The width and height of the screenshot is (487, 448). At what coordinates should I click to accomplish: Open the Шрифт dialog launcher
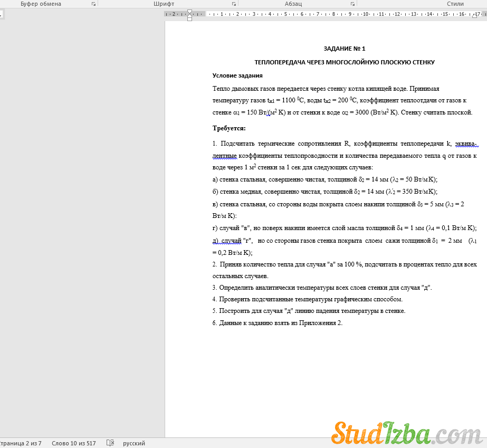pyautogui.click(x=234, y=4)
